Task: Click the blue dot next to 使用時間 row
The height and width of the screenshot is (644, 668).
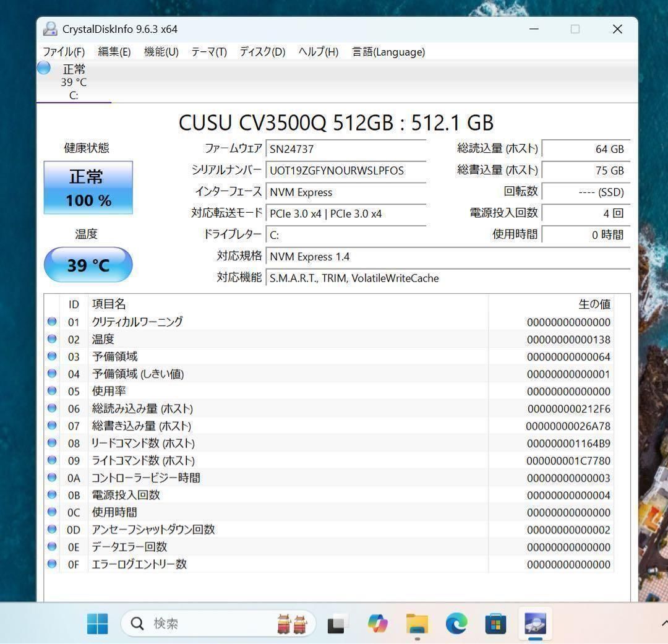Action: point(52,512)
